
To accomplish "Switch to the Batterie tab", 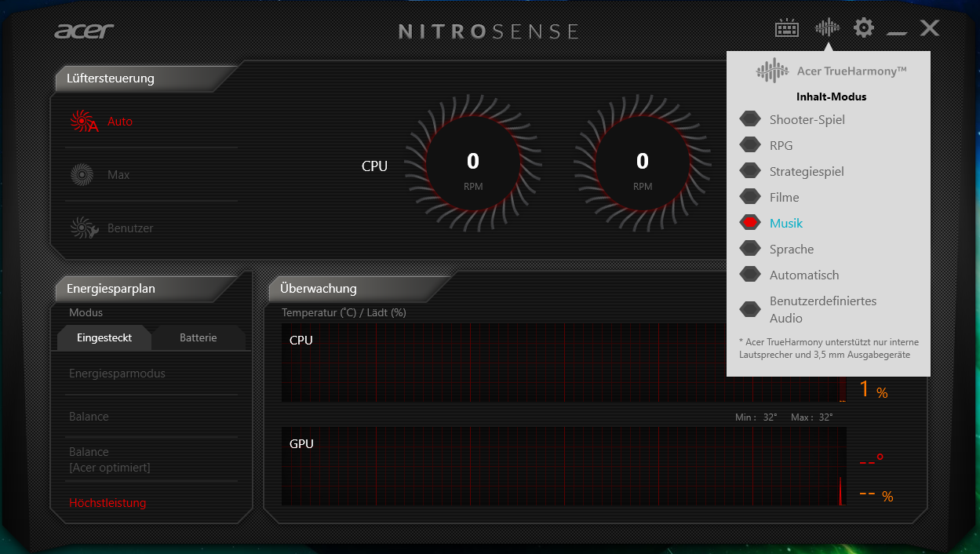I will 198,338.
